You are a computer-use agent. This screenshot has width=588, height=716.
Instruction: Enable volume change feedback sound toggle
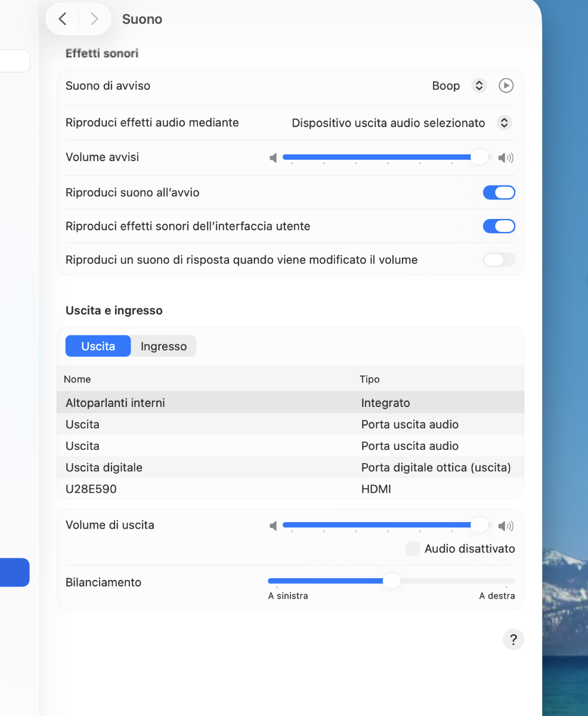click(499, 260)
